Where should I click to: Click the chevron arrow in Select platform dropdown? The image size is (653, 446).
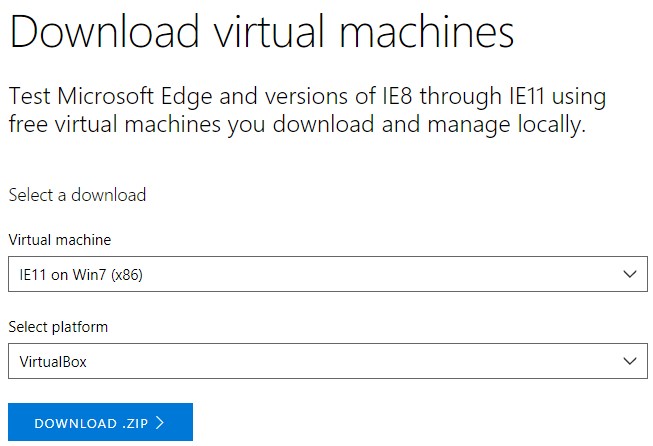[x=629, y=361]
